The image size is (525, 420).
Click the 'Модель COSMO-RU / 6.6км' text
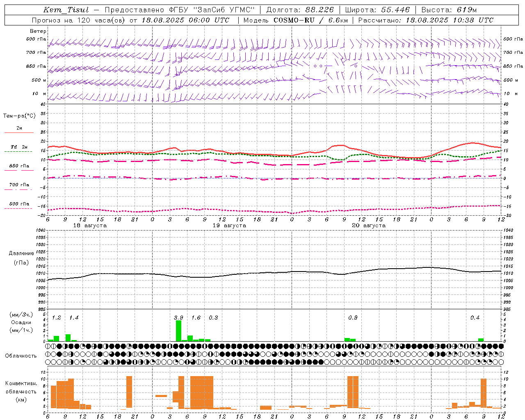(295, 20)
